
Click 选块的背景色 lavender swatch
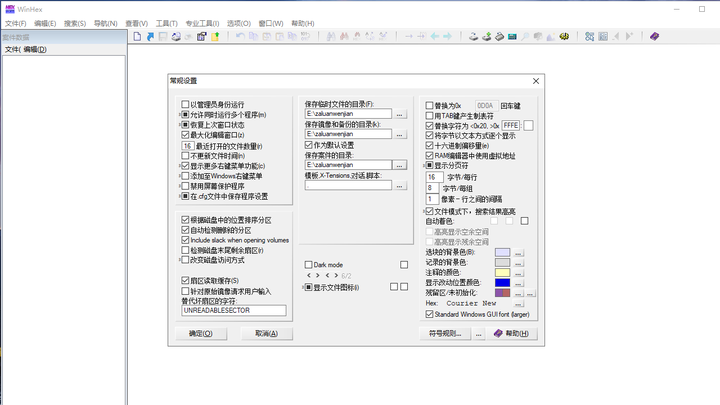coord(502,253)
